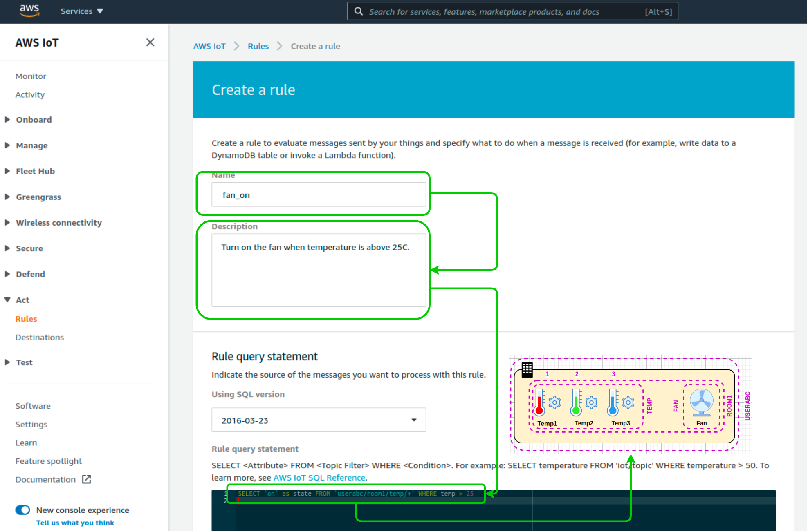
Task: Click the 'Create a rule' breadcrumb text
Action: click(315, 46)
